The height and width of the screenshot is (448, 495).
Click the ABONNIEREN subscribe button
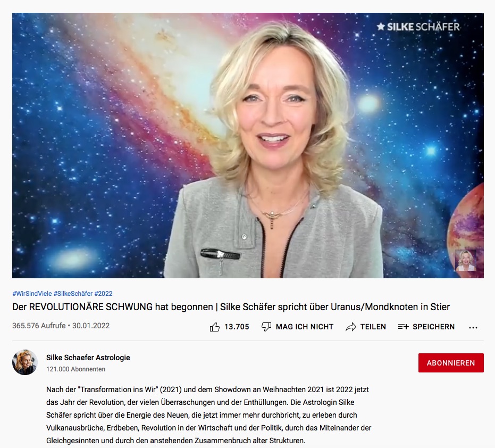pyautogui.click(x=451, y=363)
